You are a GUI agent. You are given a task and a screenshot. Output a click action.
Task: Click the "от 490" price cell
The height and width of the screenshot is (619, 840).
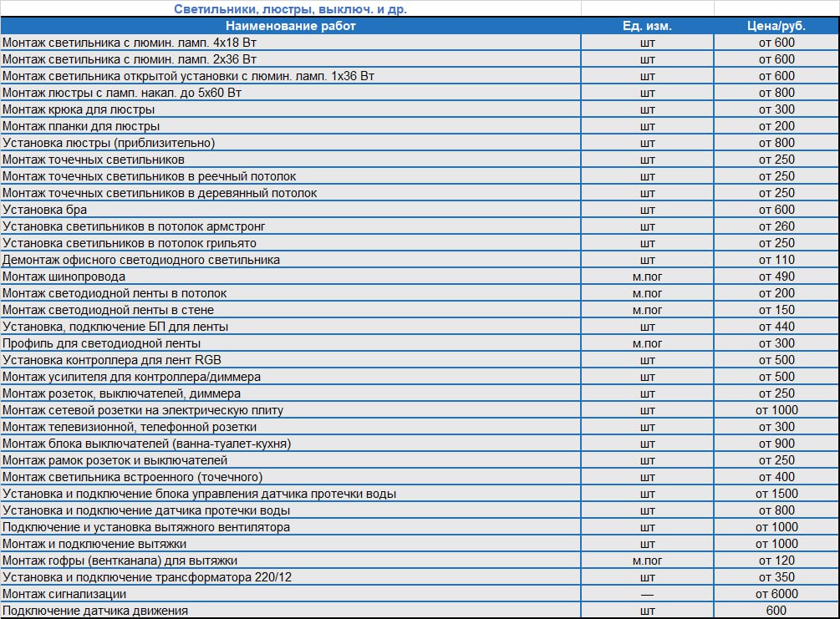(x=776, y=277)
